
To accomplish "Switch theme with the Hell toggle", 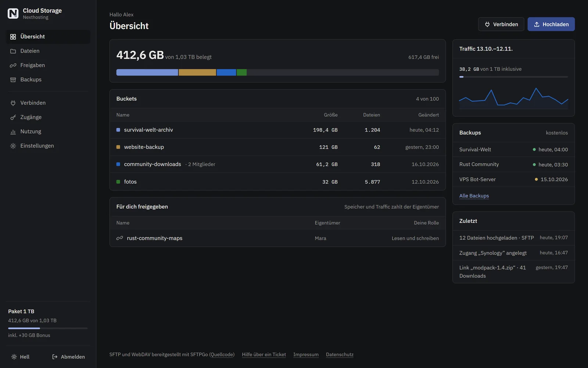I will coord(20,357).
